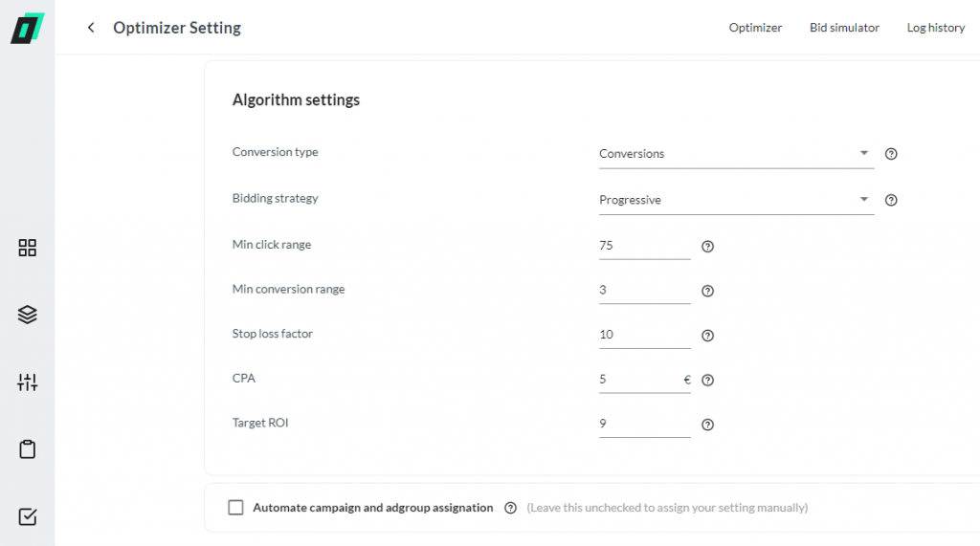Open the clipboard icon in sidebar
The height and width of the screenshot is (546, 980).
coord(28,449)
